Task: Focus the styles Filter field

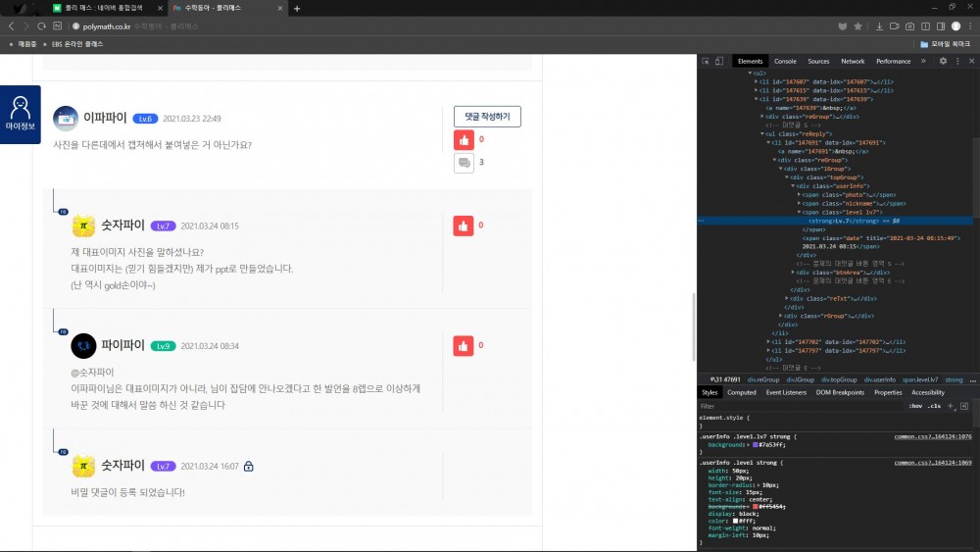Action: (802, 406)
